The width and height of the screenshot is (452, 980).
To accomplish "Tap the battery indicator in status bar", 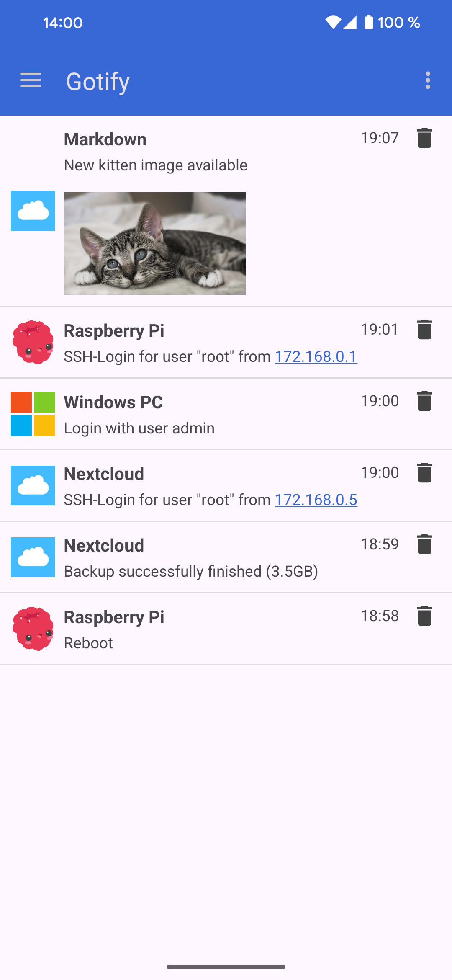I will pyautogui.click(x=368, y=22).
